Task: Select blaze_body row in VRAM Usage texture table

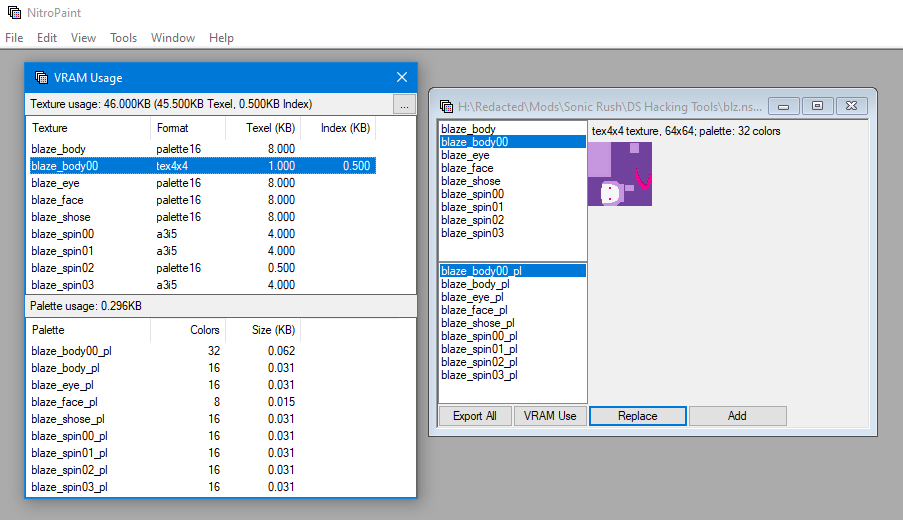Action: [x=203, y=149]
